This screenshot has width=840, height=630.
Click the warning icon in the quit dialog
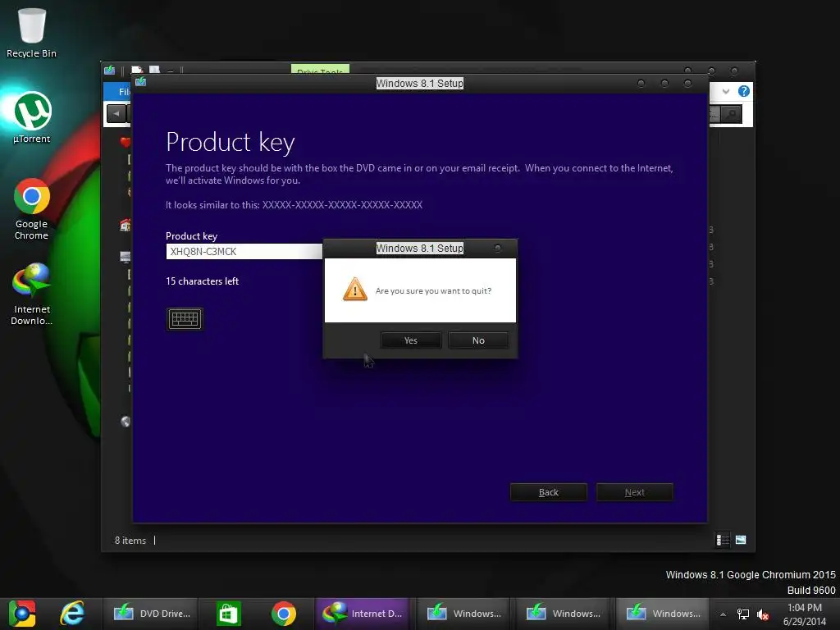(x=354, y=290)
